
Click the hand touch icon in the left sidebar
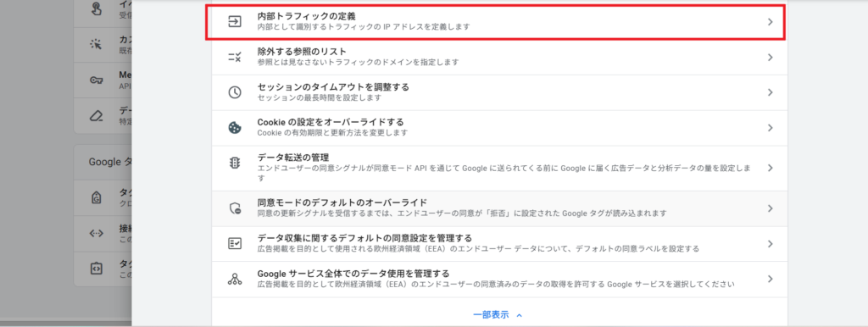[x=96, y=8]
